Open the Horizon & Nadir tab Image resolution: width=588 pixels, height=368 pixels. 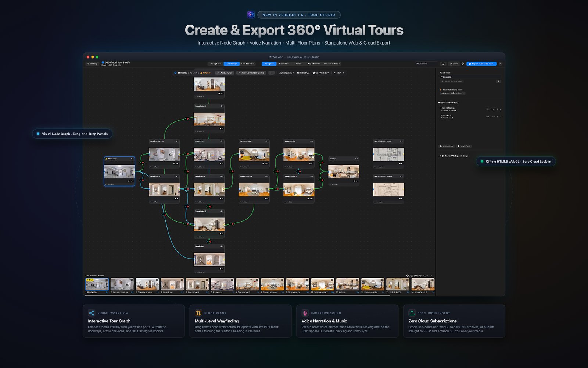pyautogui.click(x=331, y=64)
